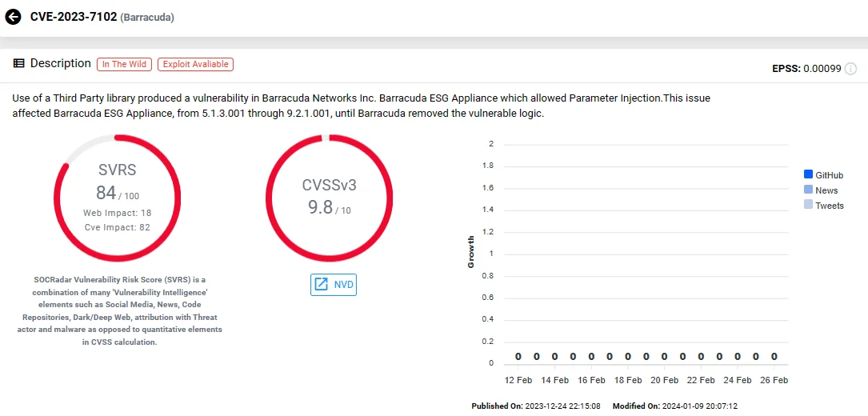Click the 26 Feb axis label
Screen dimensions: 868x416
[x=774, y=380]
